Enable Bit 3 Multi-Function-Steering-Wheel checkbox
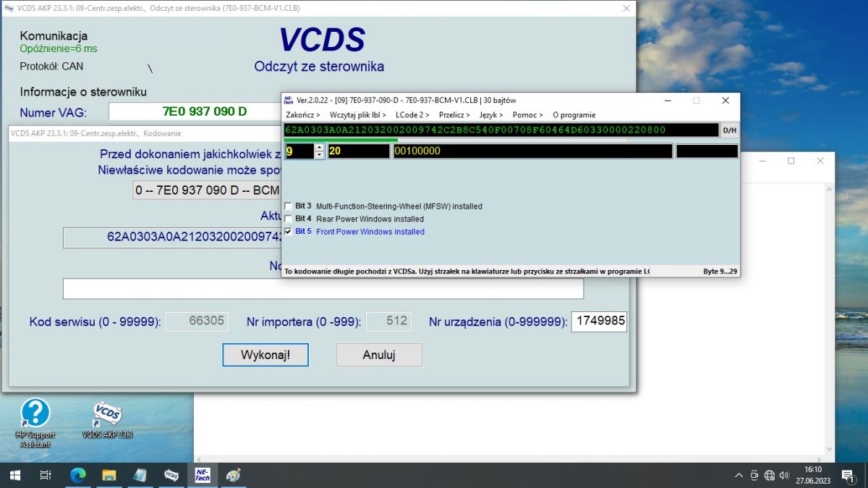The width and height of the screenshot is (868, 488). [289, 206]
